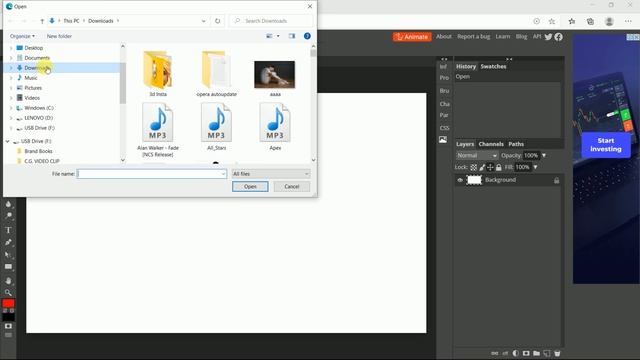The image size is (640, 360).
Task: Cancel the Open file dialog
Action: pos(292,187)
